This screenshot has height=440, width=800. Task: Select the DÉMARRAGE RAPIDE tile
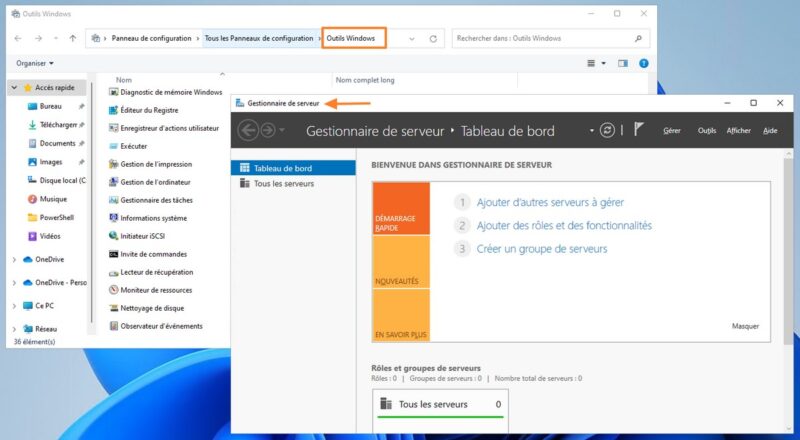401,208
